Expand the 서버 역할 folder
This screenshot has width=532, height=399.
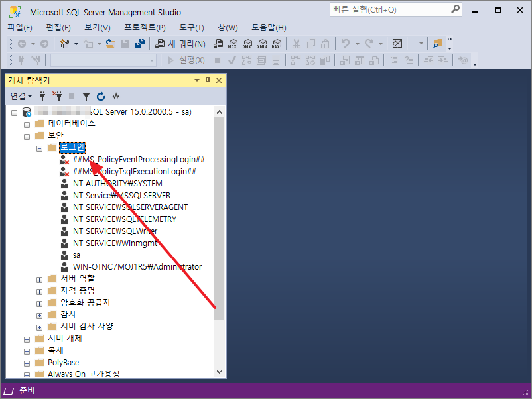click(x=39, y=280)
